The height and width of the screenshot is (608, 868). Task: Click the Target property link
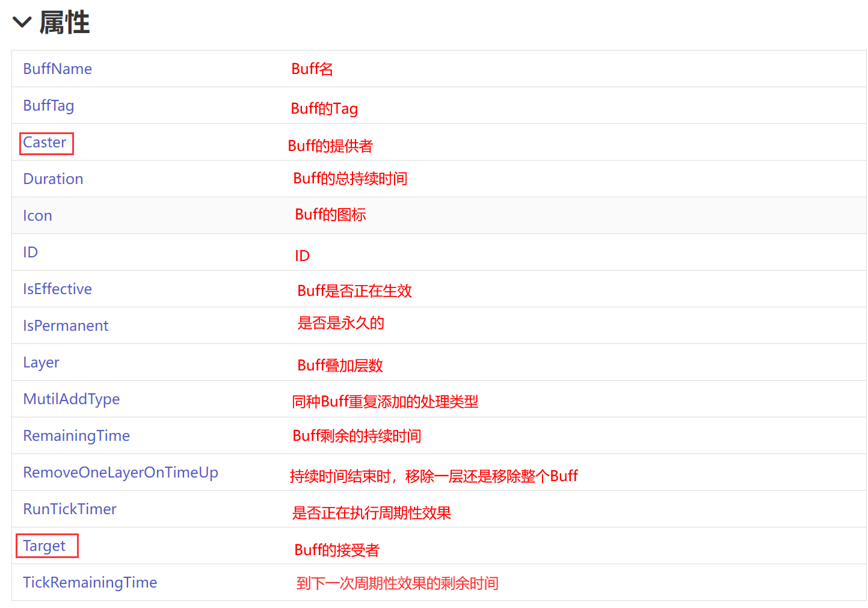click(x=44, y=546)
